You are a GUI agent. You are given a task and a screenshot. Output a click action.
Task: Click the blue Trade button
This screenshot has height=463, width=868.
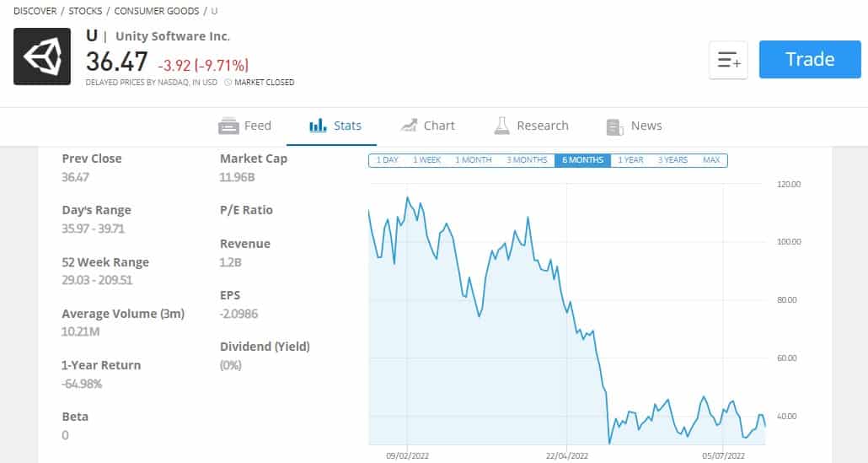pyautogui.click(x=810, y=59)
